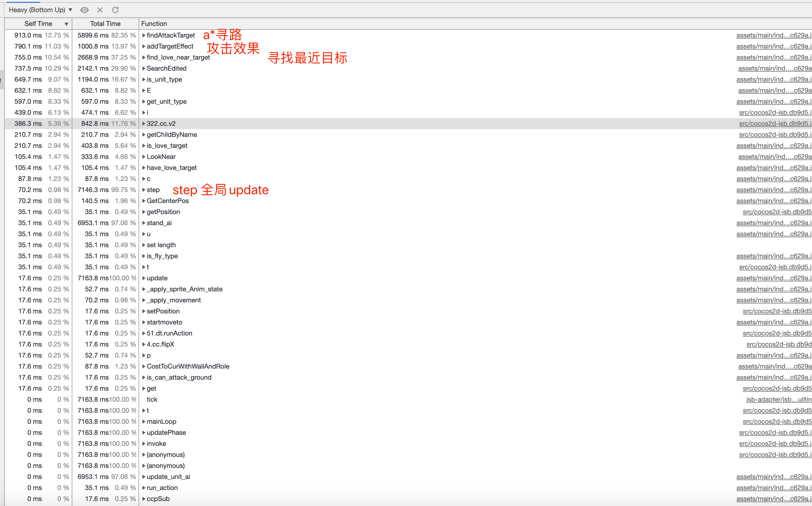This screenshot has height=506, width=812.
Task: Select the 322.cc.v2 function row
Action: pos(161,124)
